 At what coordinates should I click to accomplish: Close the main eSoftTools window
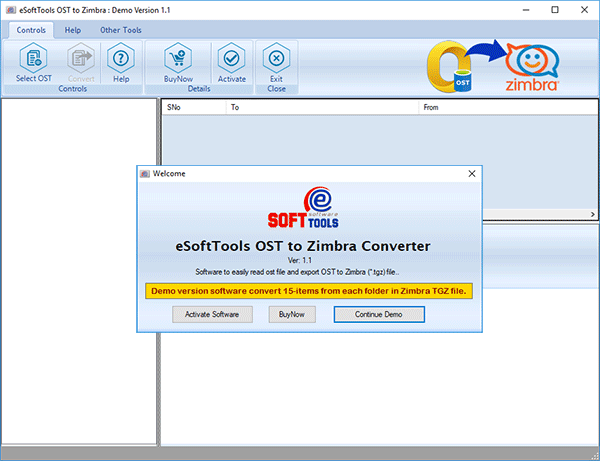pos(584,10)
